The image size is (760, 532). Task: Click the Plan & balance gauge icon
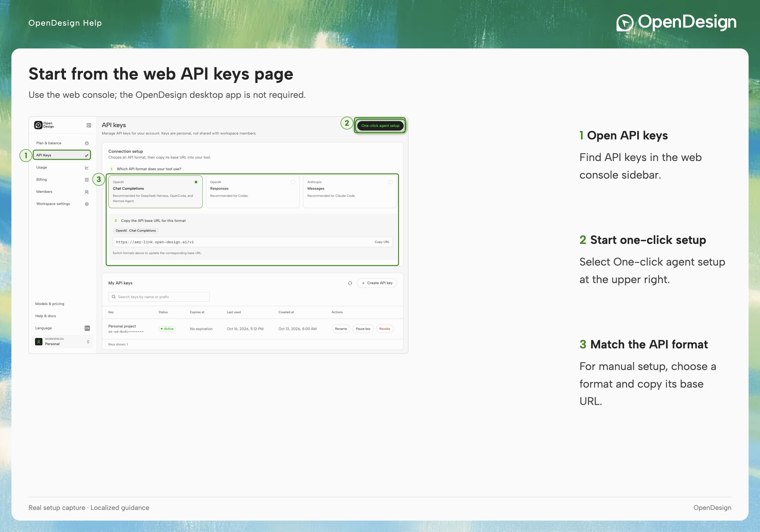87,143
